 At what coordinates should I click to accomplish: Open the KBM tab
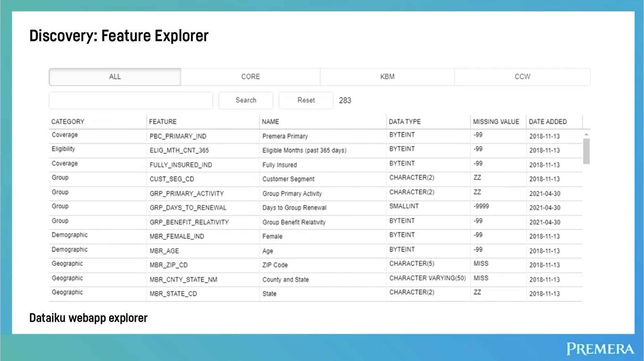(387, 76)
